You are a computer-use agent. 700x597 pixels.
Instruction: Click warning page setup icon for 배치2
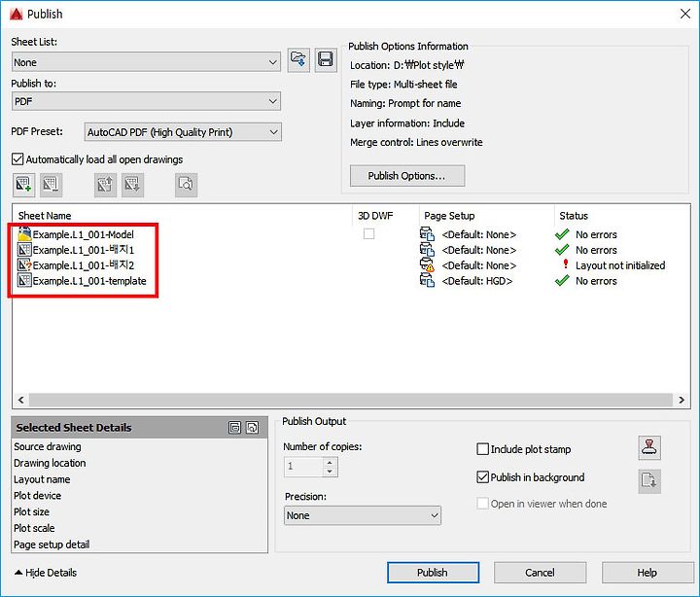pos(427,264)
